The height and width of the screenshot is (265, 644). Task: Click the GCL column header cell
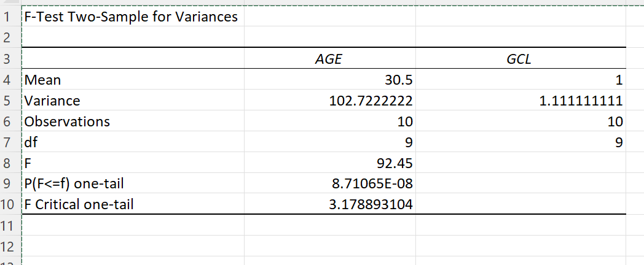point(520,58)
